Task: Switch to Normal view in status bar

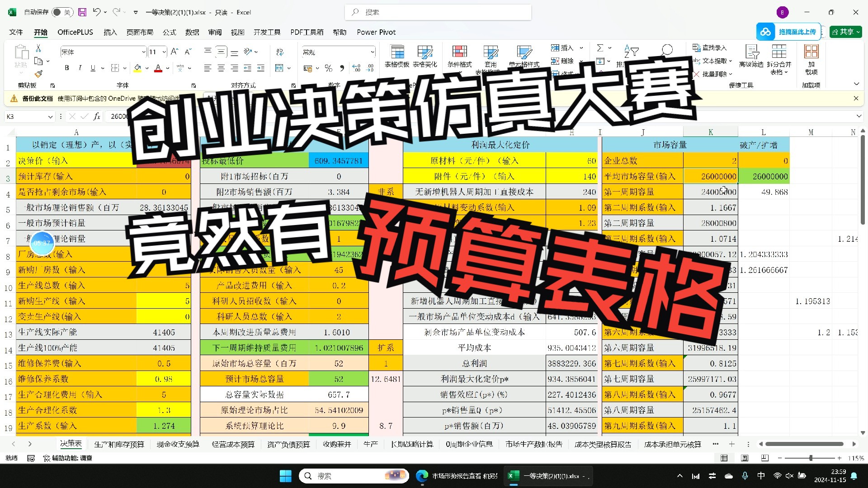Action: [724, 458]
